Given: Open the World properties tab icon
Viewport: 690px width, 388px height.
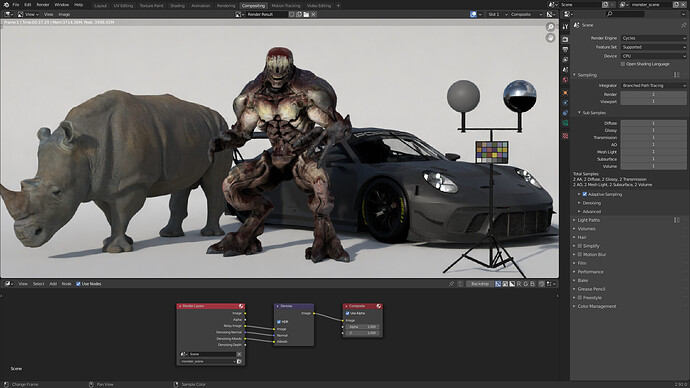Looking at the screenshot, I should click(x=565, y=80).
